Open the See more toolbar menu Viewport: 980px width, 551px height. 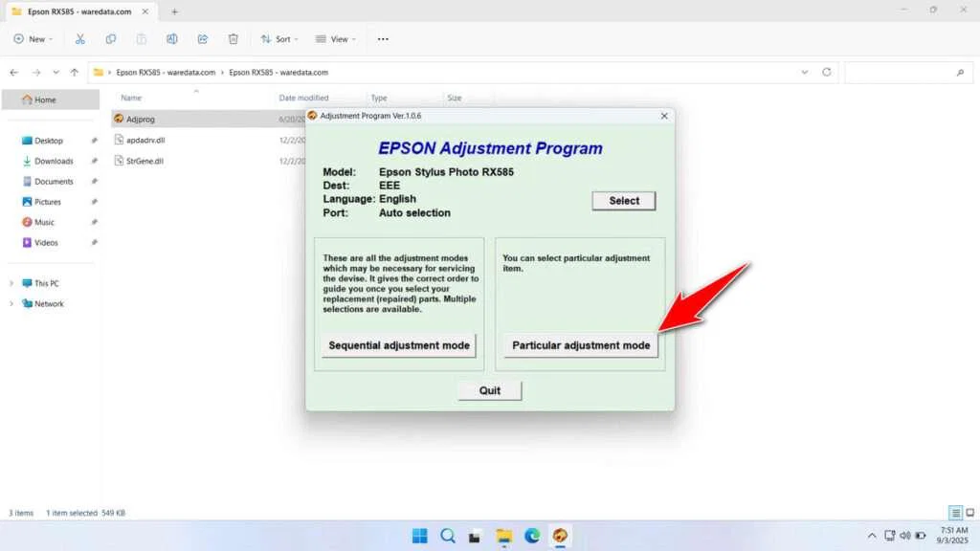pos(381,38)
